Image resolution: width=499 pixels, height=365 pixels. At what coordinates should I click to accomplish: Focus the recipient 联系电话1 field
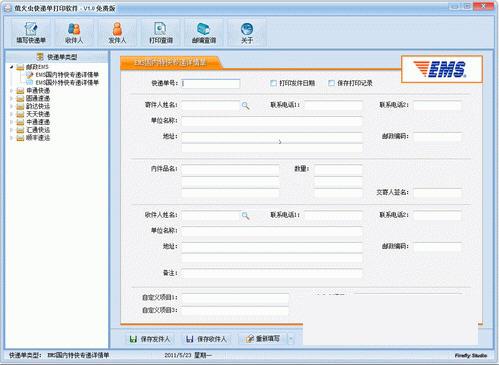333,215
